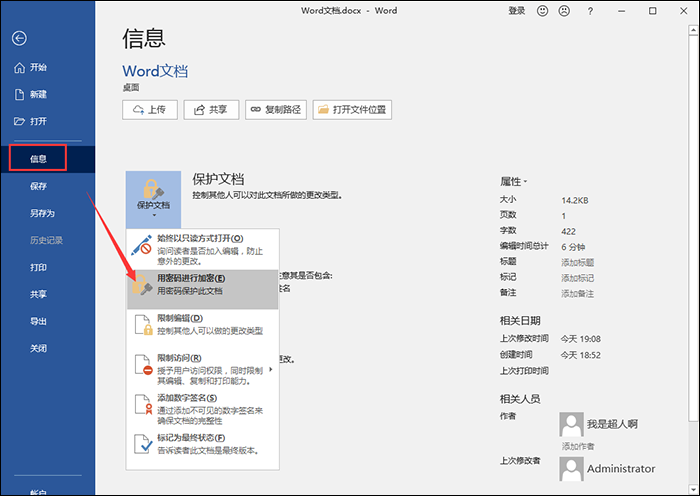Click the cloud upload icon in 上传
This screenshot has width=700, height=496.
139,109
